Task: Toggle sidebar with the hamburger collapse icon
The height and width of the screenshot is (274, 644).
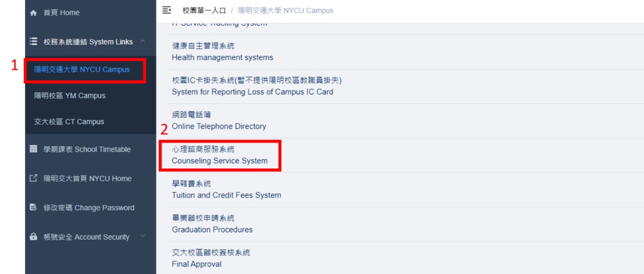Action: click(166, 10)
